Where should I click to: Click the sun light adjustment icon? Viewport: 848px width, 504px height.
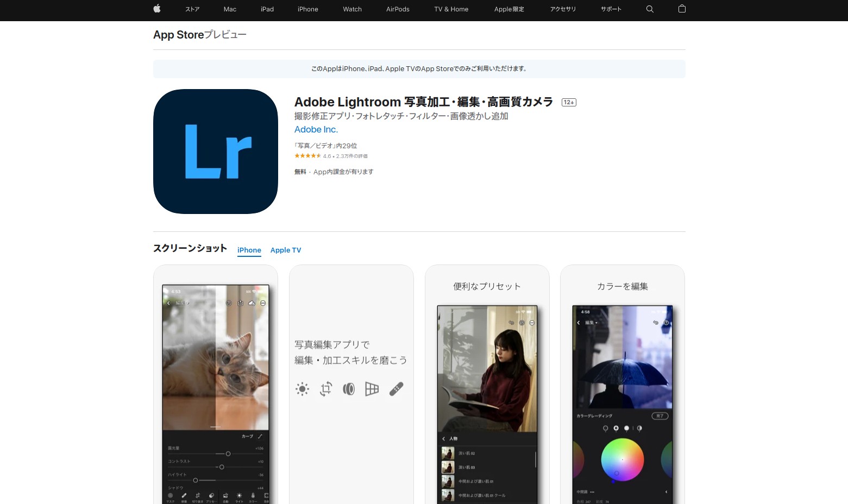pos(303,389)
